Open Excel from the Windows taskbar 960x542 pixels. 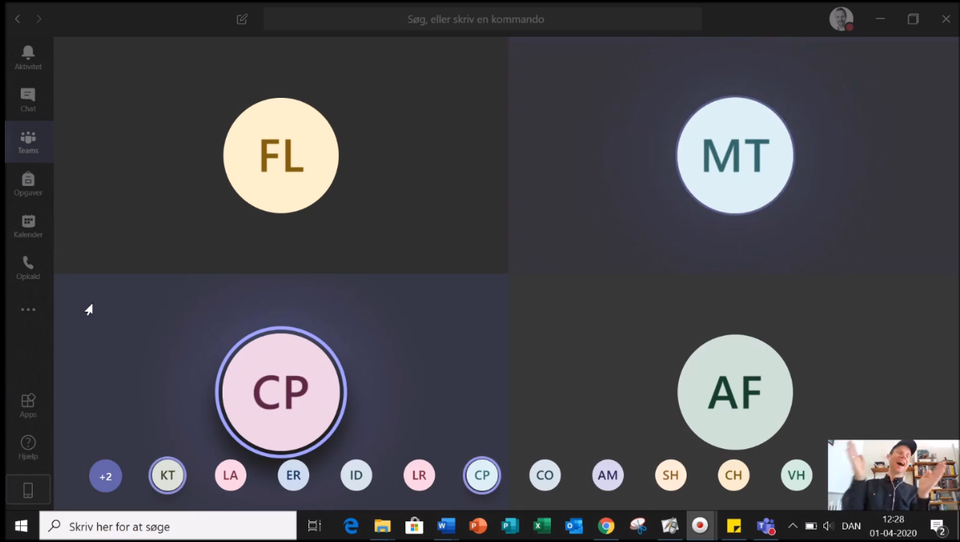(542, 526)
